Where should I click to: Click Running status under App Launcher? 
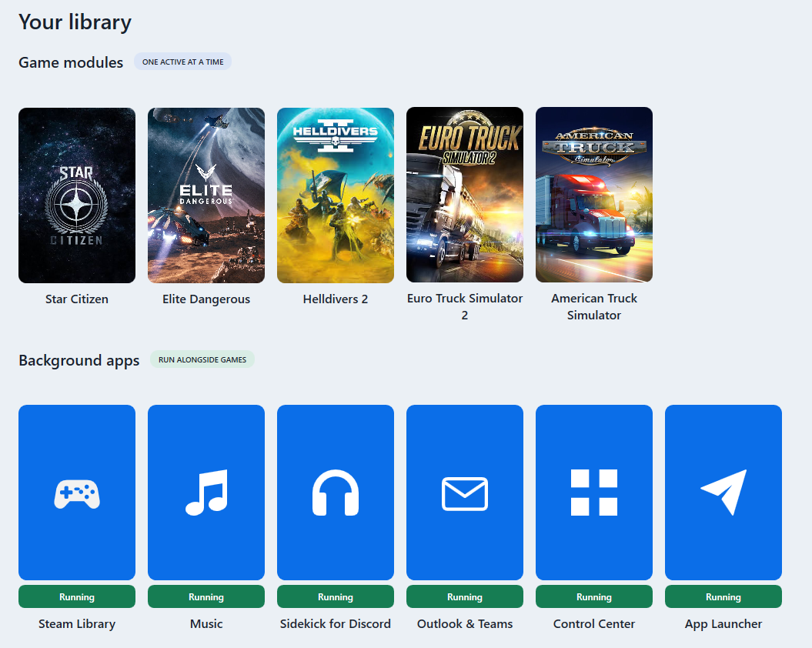pos(723,596)
